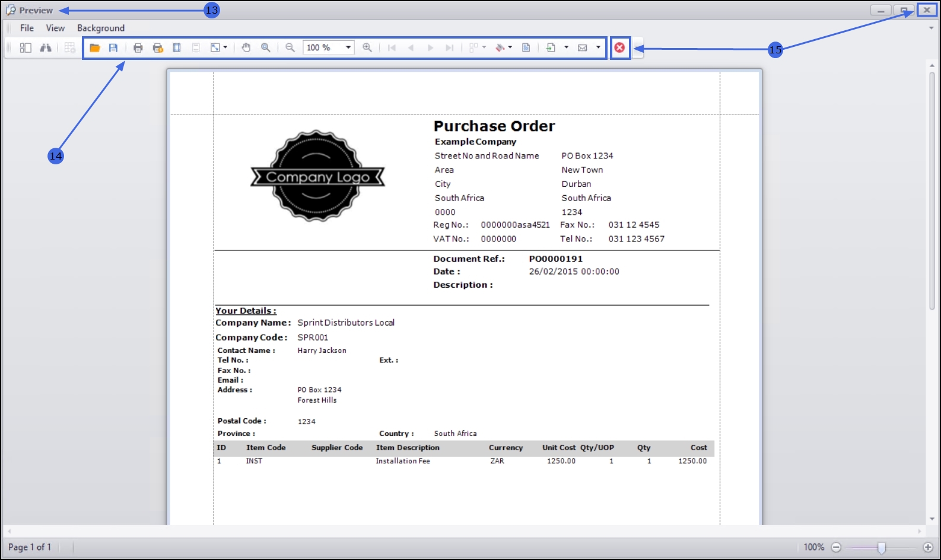
Task: Click the Send via E-Mail icon
Action: [583, 48]
